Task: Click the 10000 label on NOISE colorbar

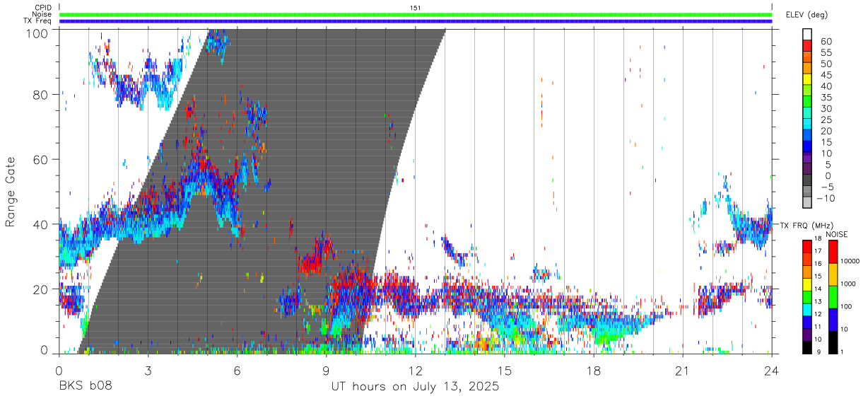Action: pyautogui.click(x=850, y=262)
